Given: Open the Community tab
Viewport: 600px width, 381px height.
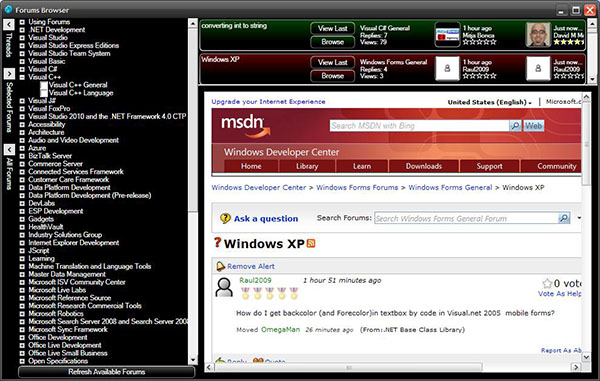Looking at the screenshot, I should pos(552,166).
